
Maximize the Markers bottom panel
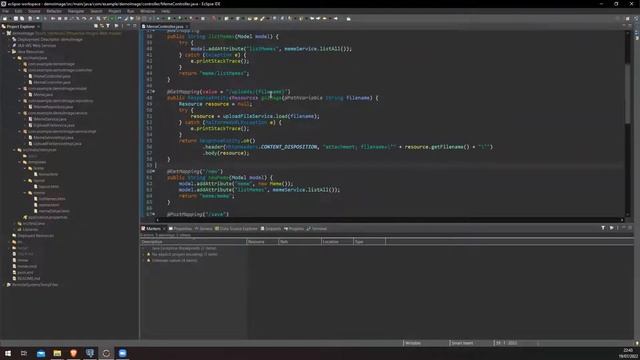pyautogui.click(x=630, y=228)
